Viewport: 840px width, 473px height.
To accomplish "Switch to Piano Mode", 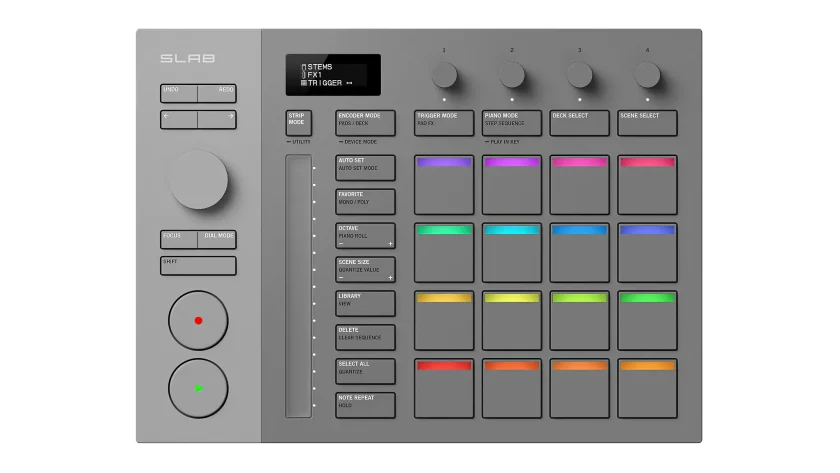I will point(512,123).
